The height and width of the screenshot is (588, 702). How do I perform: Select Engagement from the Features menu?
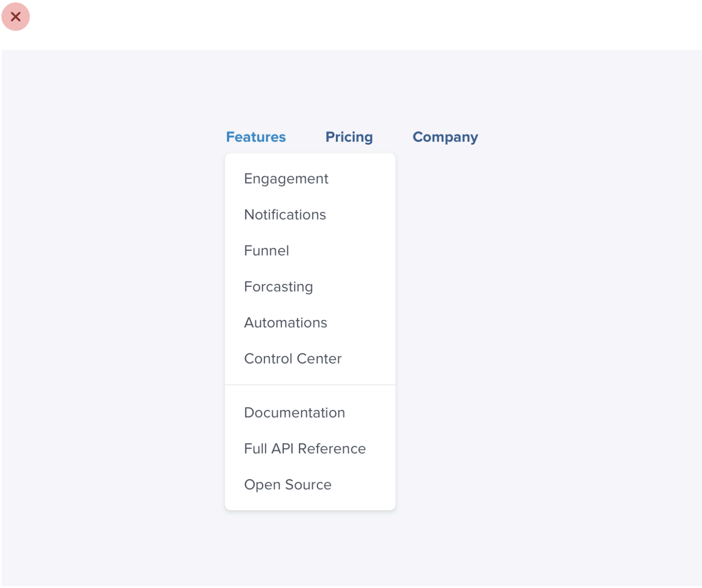coord(286,179)
